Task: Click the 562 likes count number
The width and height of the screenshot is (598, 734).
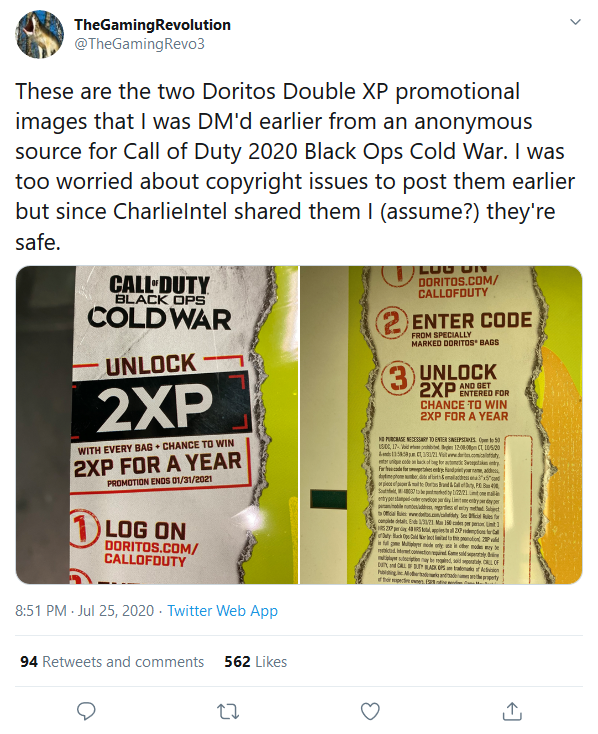Action: pyautogui.click(x=237, y=661)
